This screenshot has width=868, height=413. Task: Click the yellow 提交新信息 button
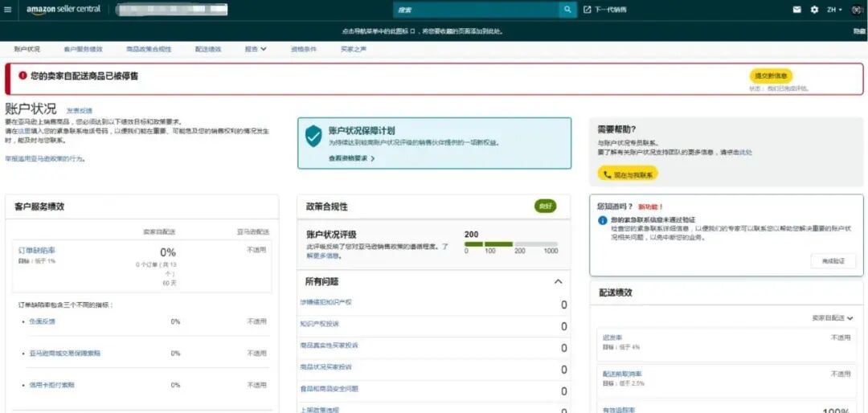click(771, 76)
